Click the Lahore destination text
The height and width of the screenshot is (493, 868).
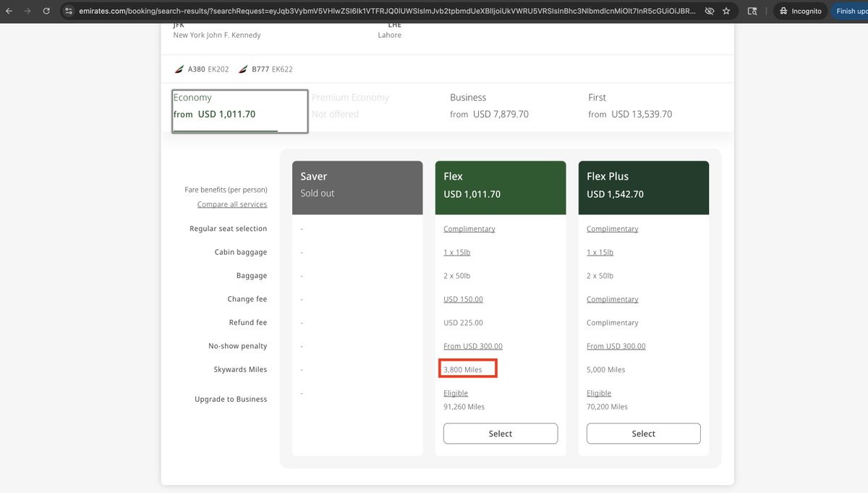pyautogui.click(x=389, y=35)
